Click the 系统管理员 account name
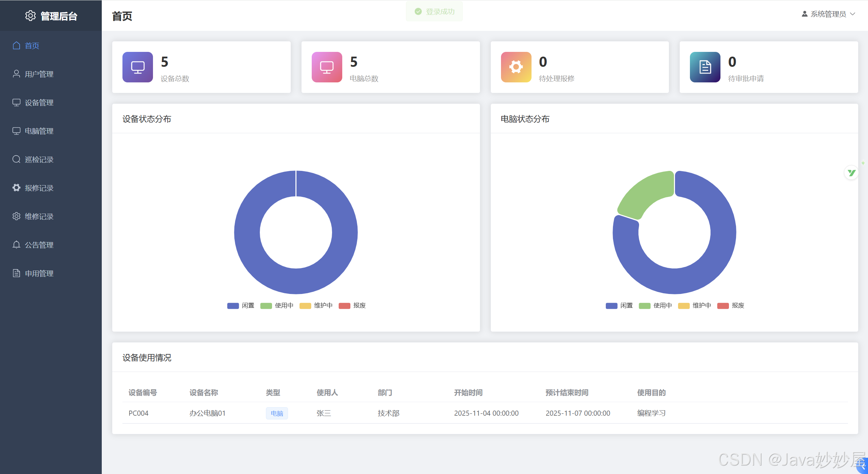This screenshot has height=474, width=868. click(828, 14)
